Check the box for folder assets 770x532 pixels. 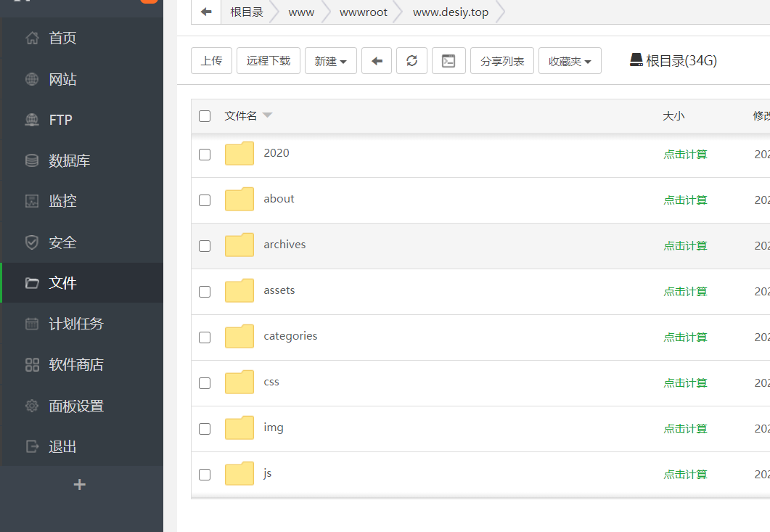point(205,291)
